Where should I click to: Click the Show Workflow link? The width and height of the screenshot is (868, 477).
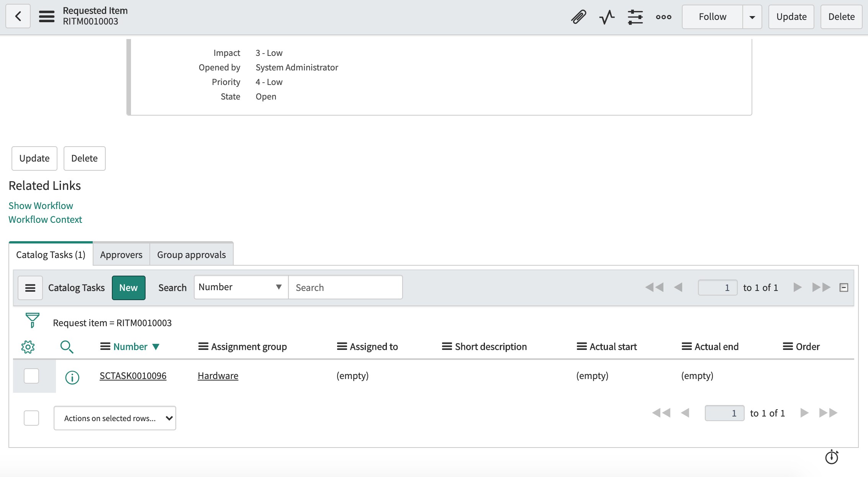pos(41,206)
